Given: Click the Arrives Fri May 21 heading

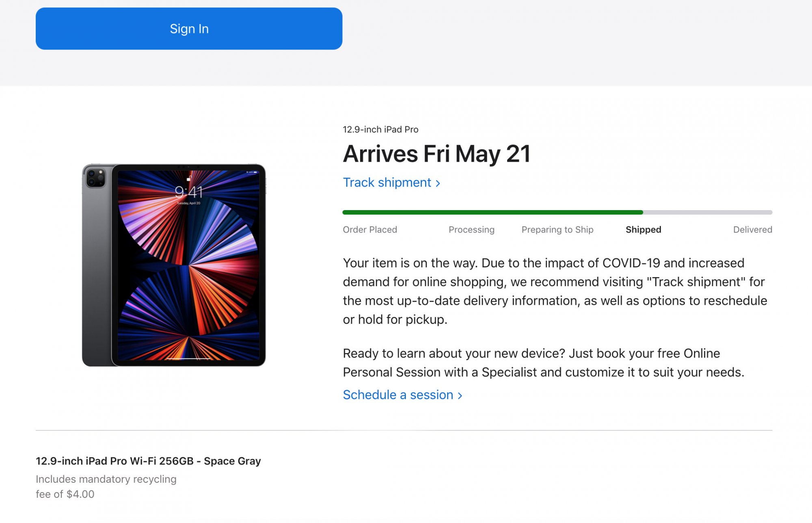Looking at the screenshot, I should [x=436, y=154].
